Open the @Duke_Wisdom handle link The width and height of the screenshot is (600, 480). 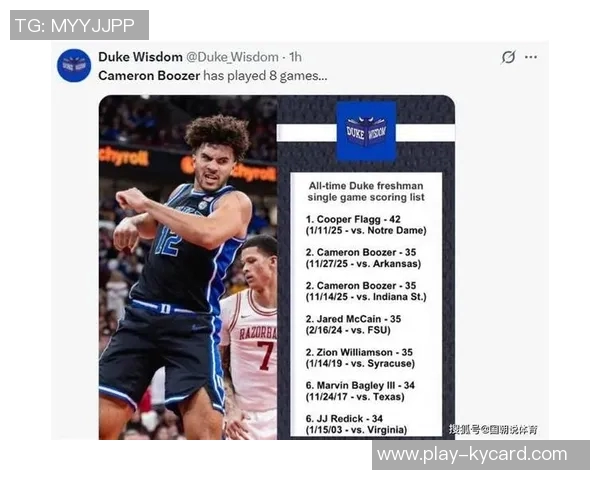click(232, 57)
